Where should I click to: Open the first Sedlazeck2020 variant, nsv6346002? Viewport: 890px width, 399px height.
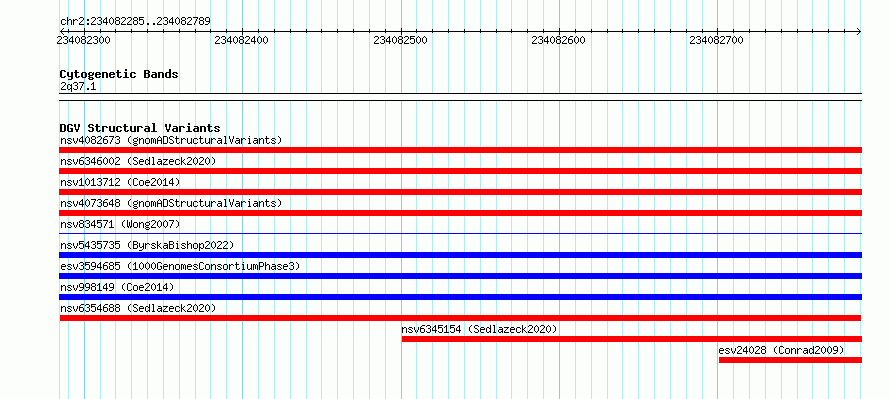(x=138, y=161)
